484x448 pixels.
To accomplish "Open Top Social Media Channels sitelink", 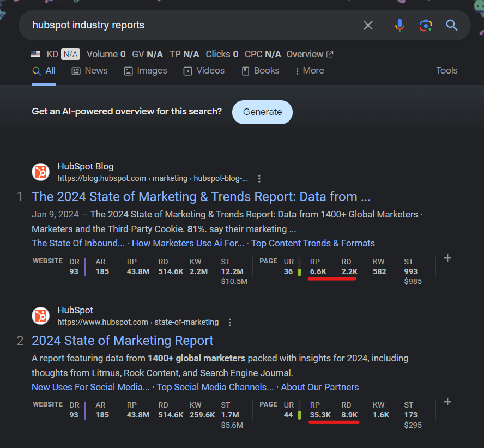I will pyautogui.click(x=215, y=387).
